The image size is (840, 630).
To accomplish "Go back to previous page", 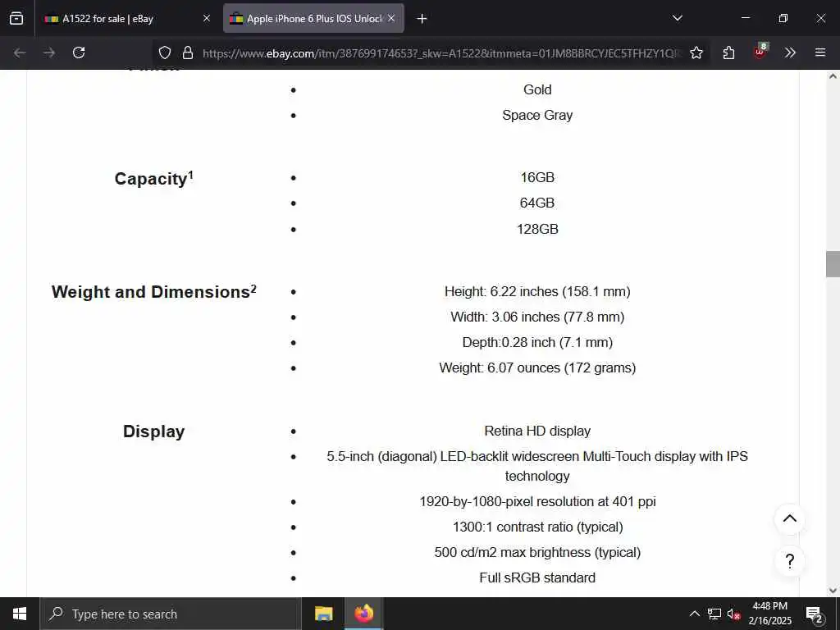I will tap(20, 52).
